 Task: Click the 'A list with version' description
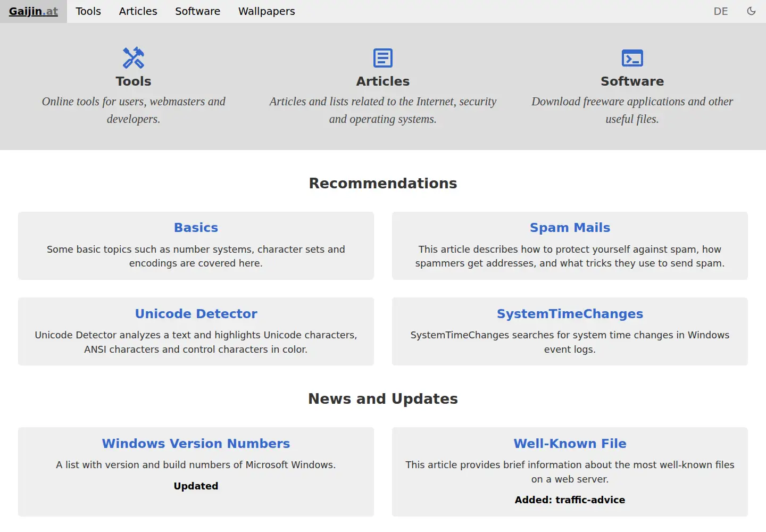(x=196, y=465)
